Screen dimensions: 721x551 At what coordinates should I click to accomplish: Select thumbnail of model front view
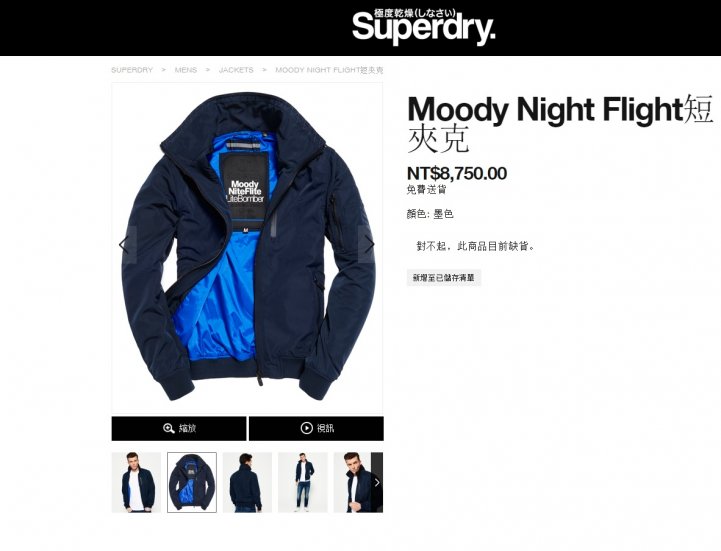coord(136,482)
